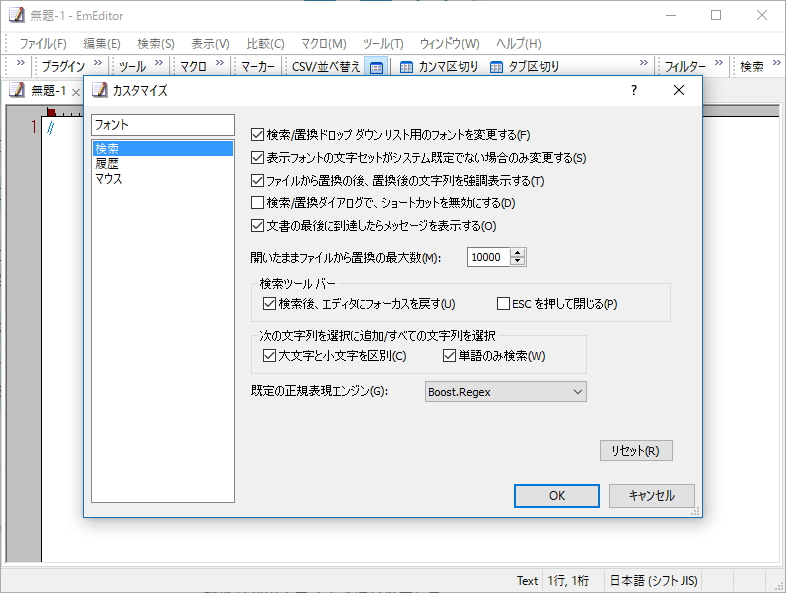Click the category filter field showing フォント

click(163, 125)
